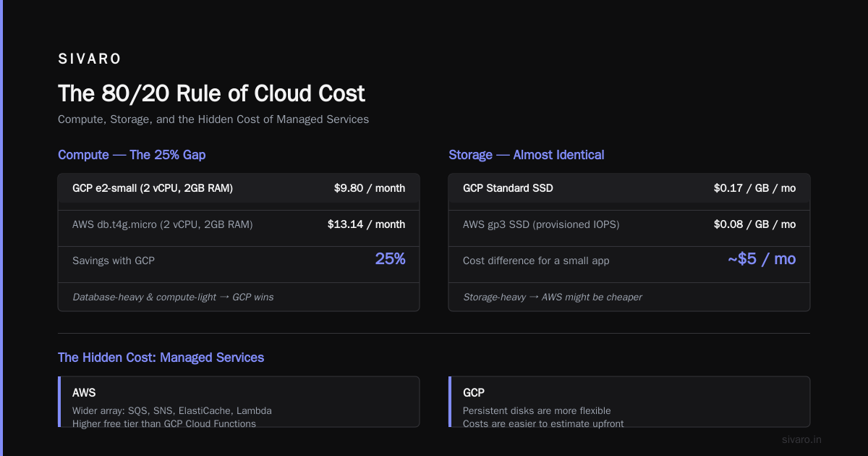Image resolution: width=868 pixels, height=456 pixels.
Task: Click the '25%' savings value
Action: pyautogui.click(x=390, y=259)
